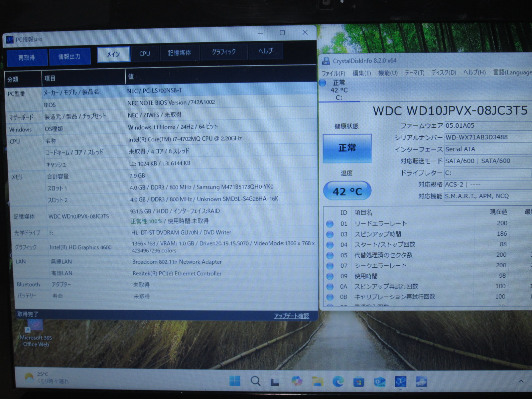Click the status icon for 07 シークエラーレート

pos(330,266)
